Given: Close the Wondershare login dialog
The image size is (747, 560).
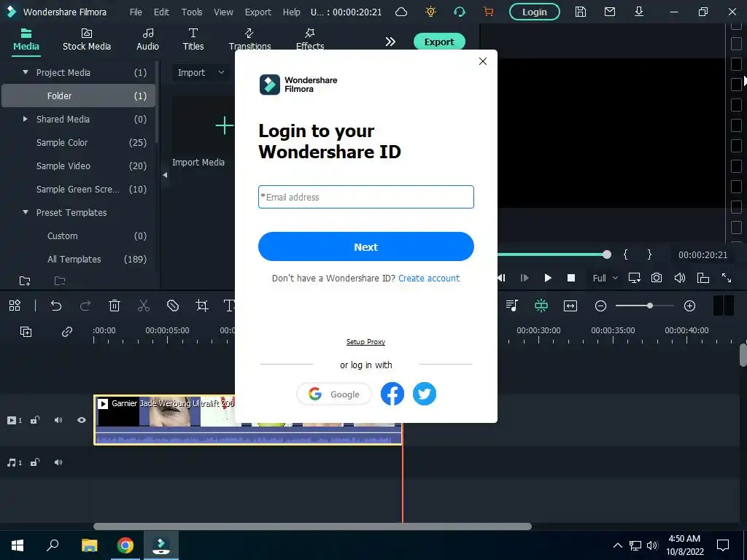Looking at the screenshot, I should [x=483, y=61].
